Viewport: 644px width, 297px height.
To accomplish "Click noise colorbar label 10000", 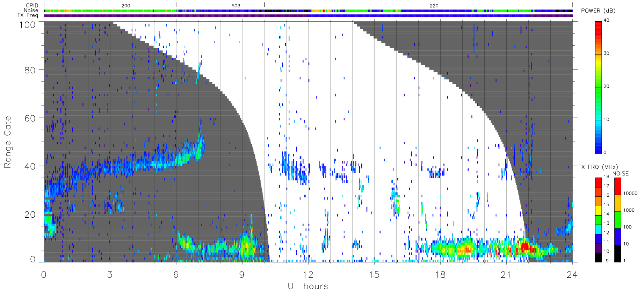I will click(x=630, y=194).
